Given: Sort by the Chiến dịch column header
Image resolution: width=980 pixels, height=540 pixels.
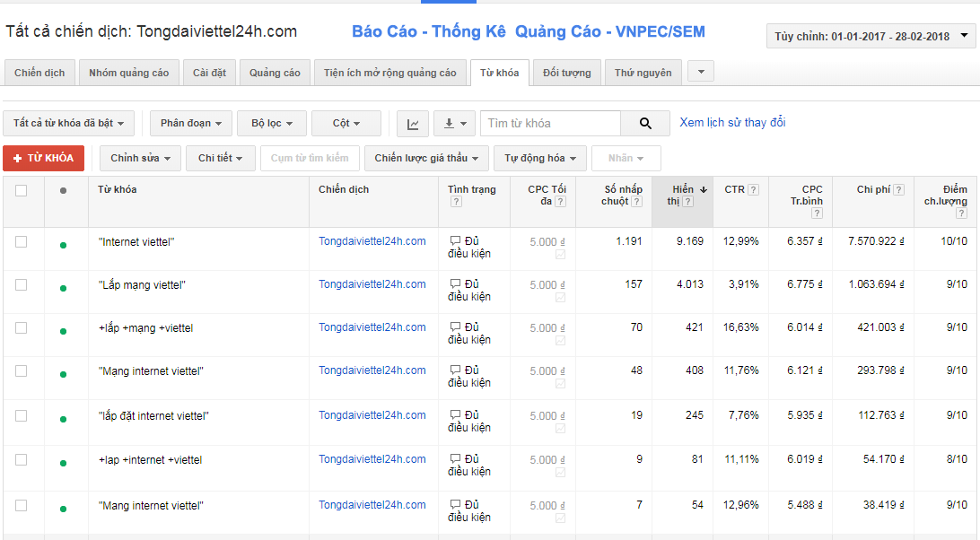Looking at the screenshot, I should point(344,189).
